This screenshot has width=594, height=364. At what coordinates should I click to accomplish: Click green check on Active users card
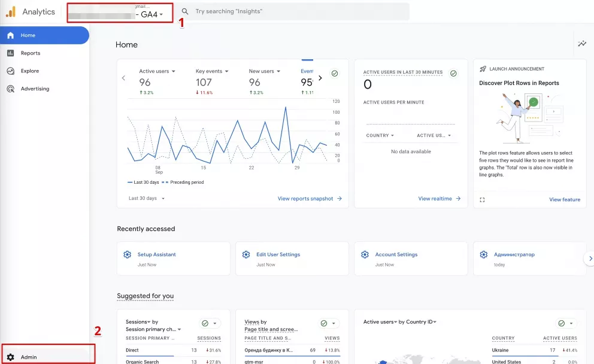point(335,73)
